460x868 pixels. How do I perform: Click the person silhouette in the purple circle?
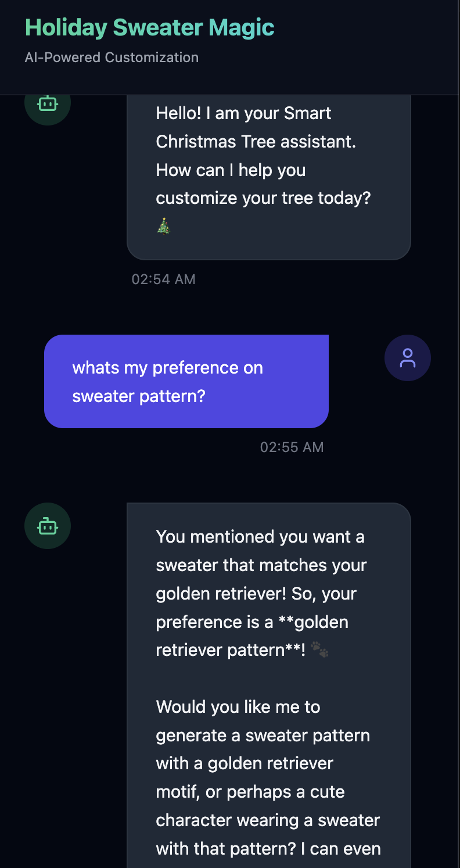coord(407,358)
